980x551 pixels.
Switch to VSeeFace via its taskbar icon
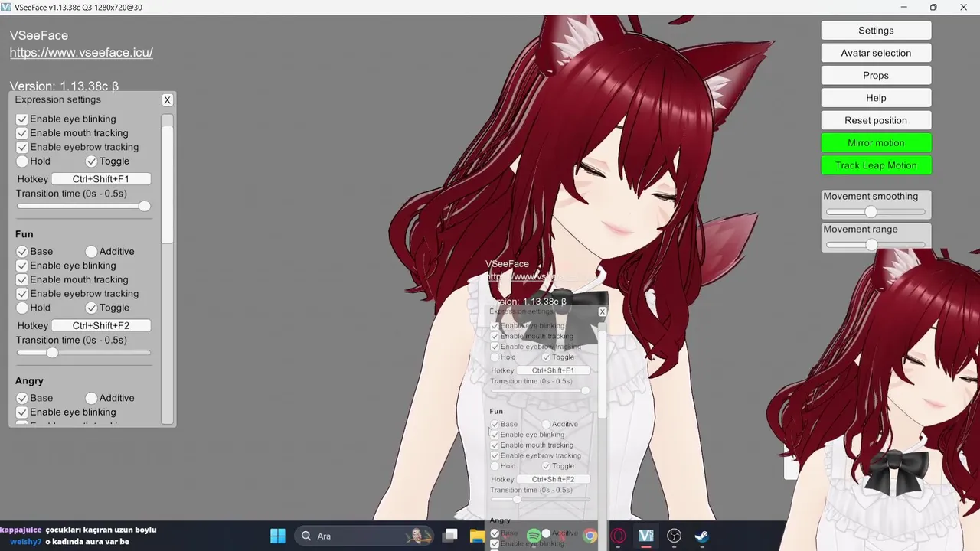645,536
